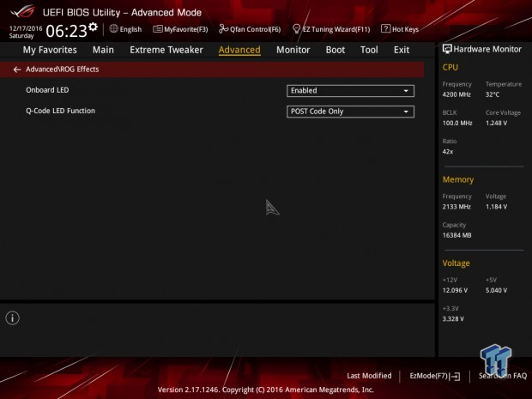Select the Exit tab
The image size is (532, 399).
coord(402,50)
